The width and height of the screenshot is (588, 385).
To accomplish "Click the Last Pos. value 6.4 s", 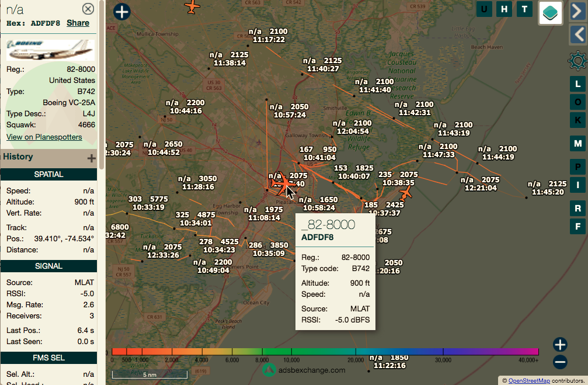I will click(x=86, y=331).
